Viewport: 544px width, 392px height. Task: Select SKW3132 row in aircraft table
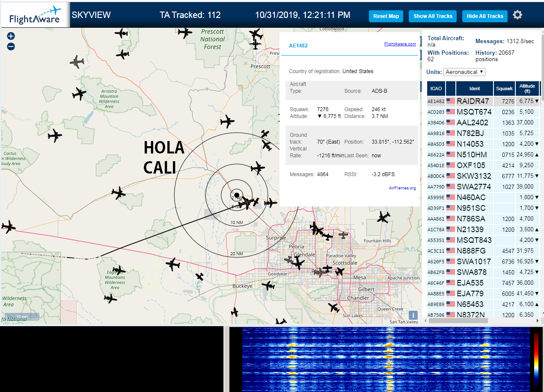coord(483,176)
